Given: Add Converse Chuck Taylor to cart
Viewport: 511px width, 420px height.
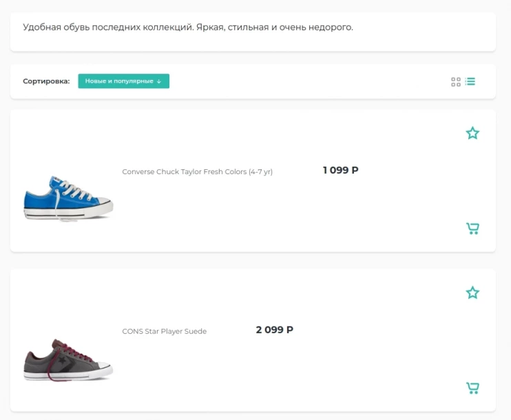Looking at the screenshot, I should click(x=472, y=229).
